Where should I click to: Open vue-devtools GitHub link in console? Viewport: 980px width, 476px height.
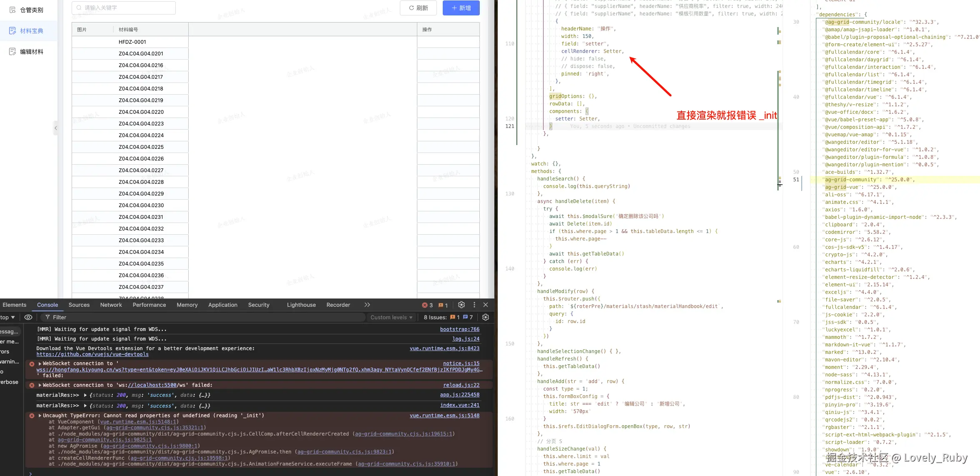point(92,354)
